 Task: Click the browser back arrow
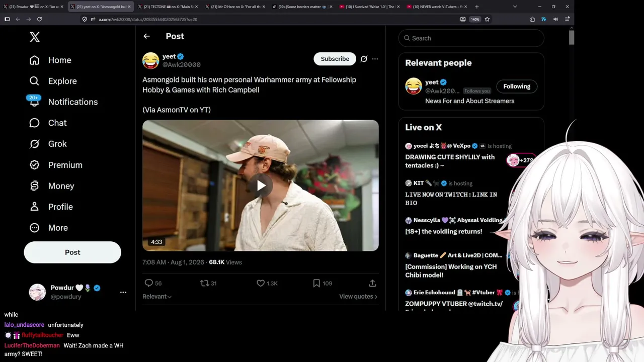(18, 19)
